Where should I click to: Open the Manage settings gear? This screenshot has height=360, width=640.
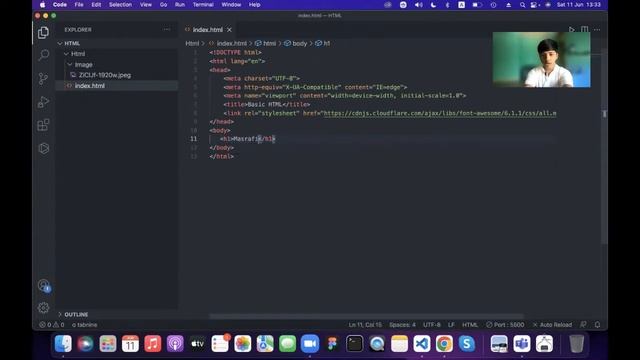pyautogui.click(x=43, y=308)
